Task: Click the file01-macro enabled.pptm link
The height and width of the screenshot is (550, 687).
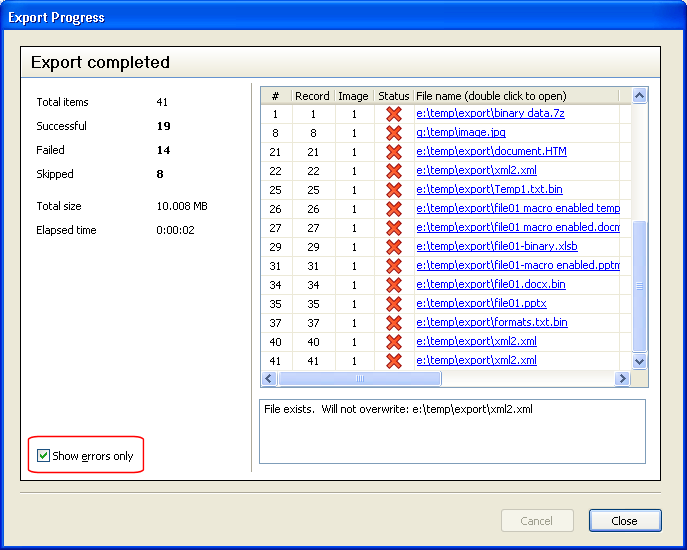Action: pyautogui.click(x=518, y=265)
